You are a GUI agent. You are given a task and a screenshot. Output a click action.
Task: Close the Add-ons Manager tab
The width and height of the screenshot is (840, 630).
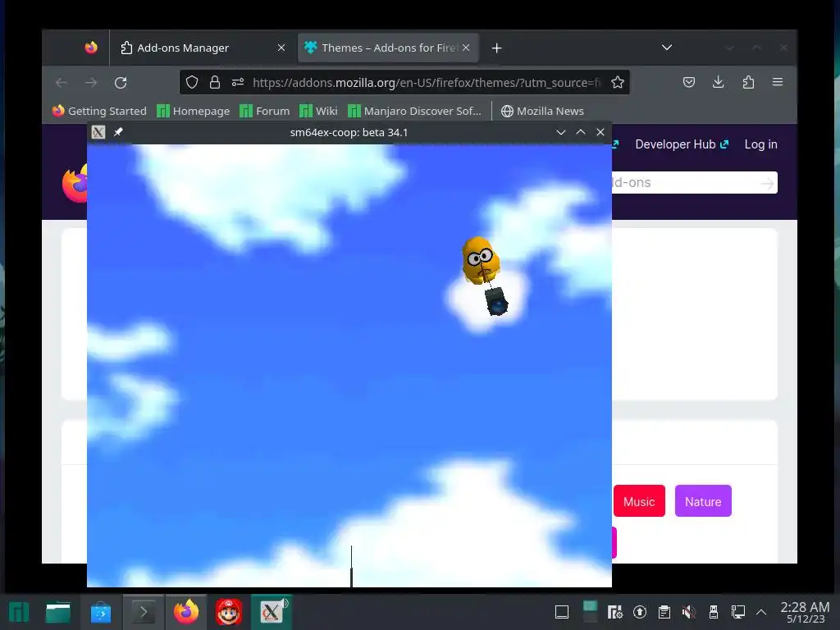click(281, 48)
